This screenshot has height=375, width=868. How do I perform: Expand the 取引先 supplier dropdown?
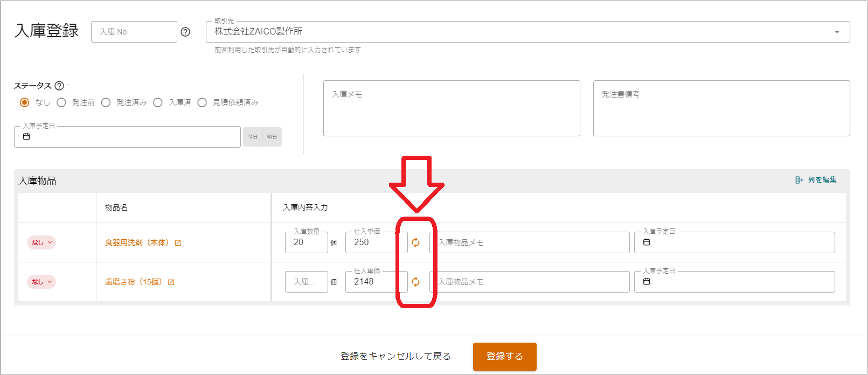(x=837, y=32)
